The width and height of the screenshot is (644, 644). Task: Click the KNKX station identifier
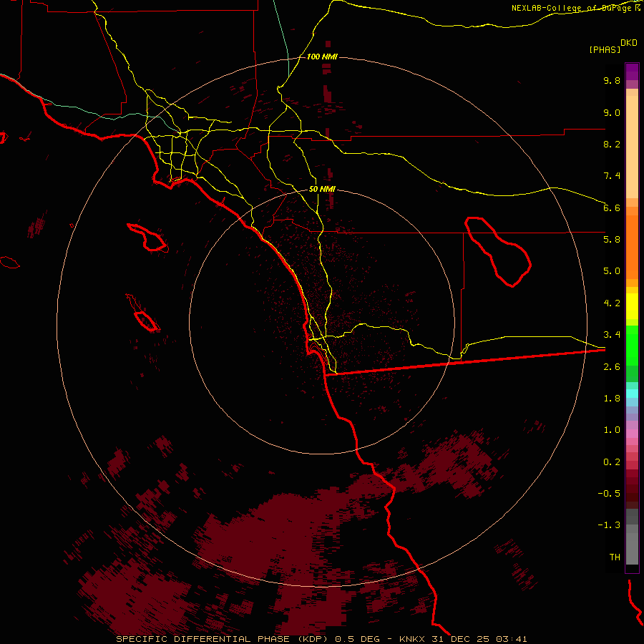coord(412,639)
